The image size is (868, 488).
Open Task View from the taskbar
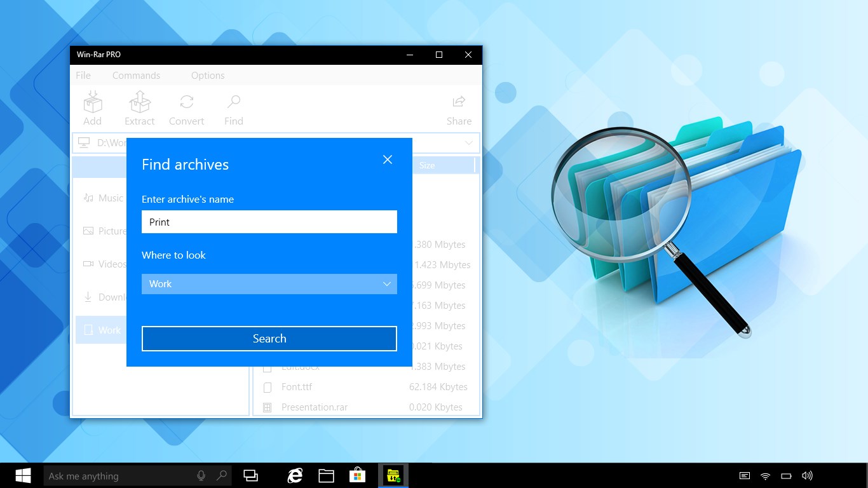[x=251, y=476]
